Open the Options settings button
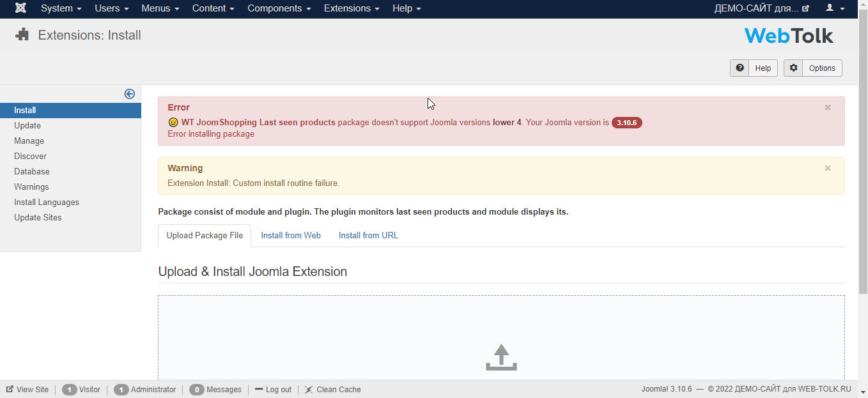Viewport: 868px width, 398px height. (x=812, y=68)
